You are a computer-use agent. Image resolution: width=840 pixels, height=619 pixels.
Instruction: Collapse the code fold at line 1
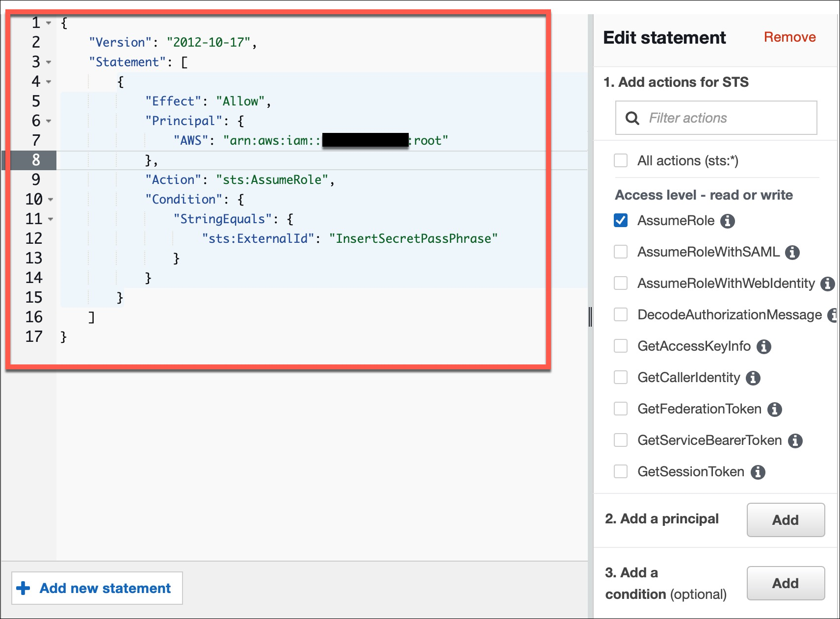tap(49, 23)
